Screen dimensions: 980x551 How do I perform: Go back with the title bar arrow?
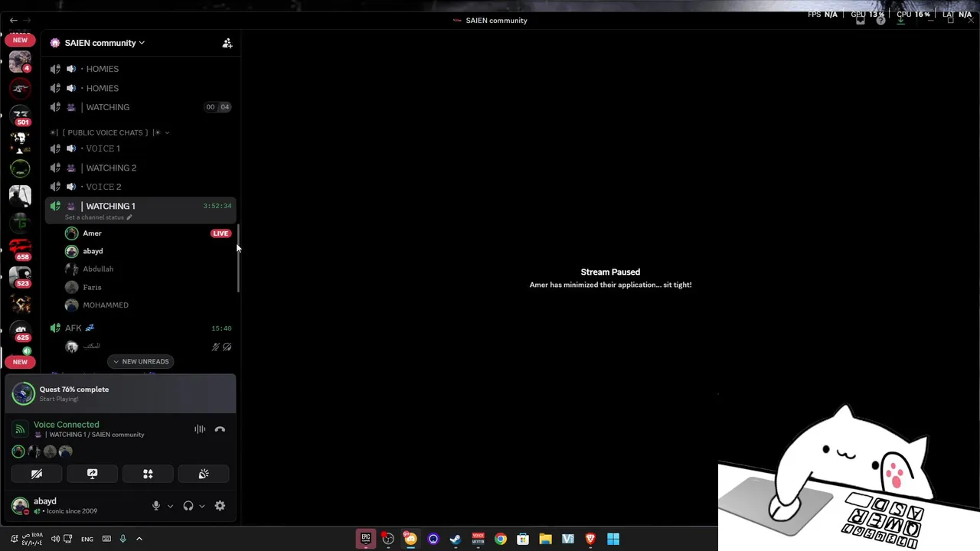[x=13, y=21]
